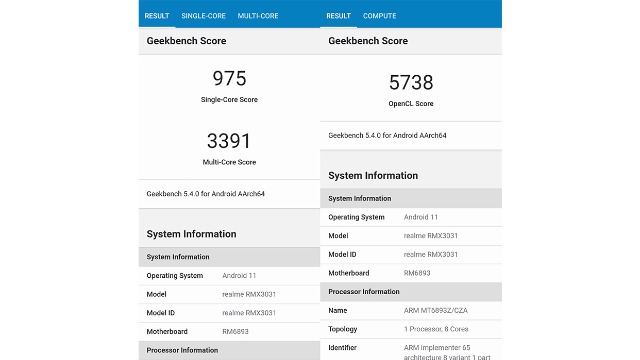Click Android 11 value in right panel

(421, 217)
